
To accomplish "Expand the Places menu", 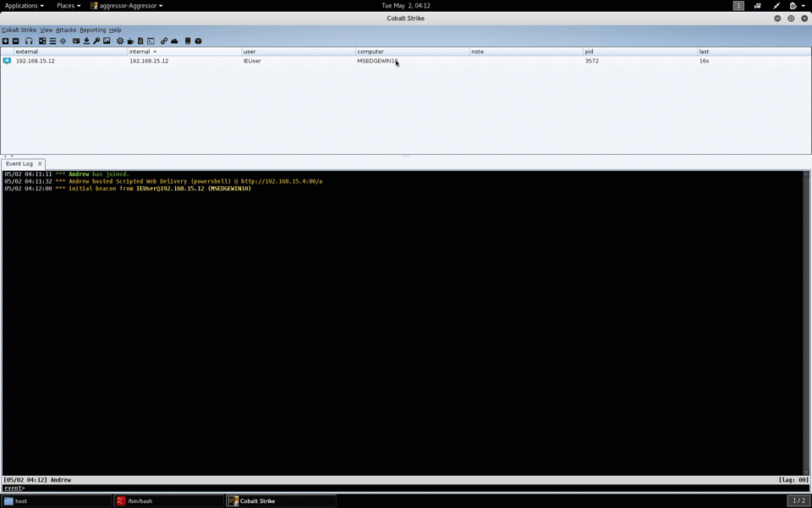I will click(68, 6).
